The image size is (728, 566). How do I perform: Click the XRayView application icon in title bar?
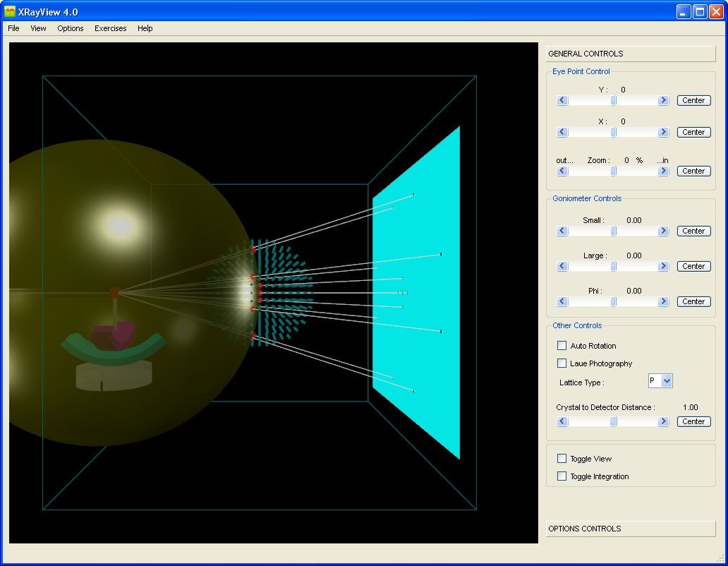(x=9, y=11)
